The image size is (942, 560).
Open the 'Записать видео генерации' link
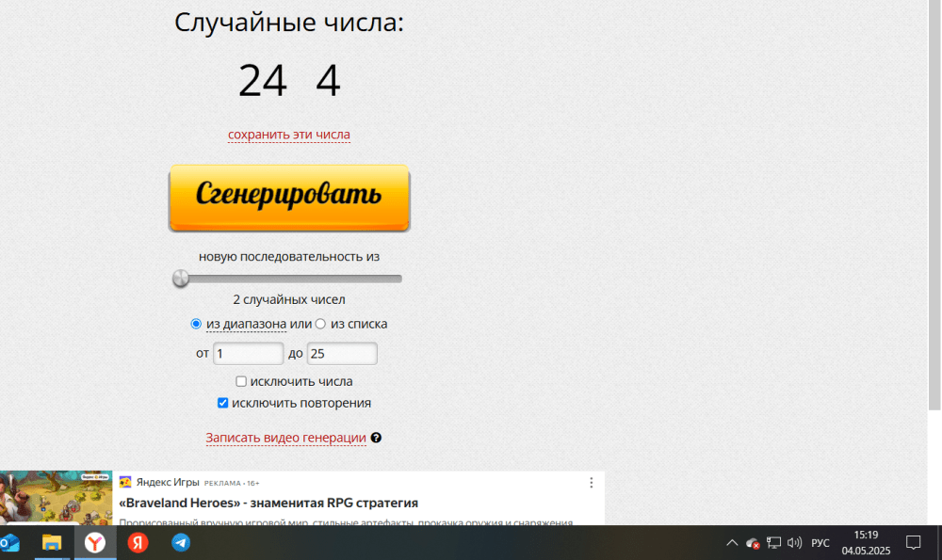pyautogui.click(x=285, y=438)
